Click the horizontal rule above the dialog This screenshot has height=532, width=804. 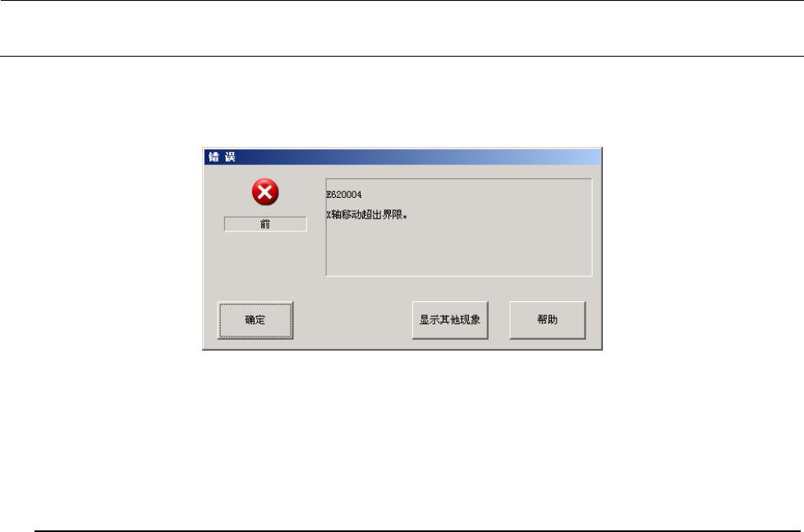click(402, 56)
